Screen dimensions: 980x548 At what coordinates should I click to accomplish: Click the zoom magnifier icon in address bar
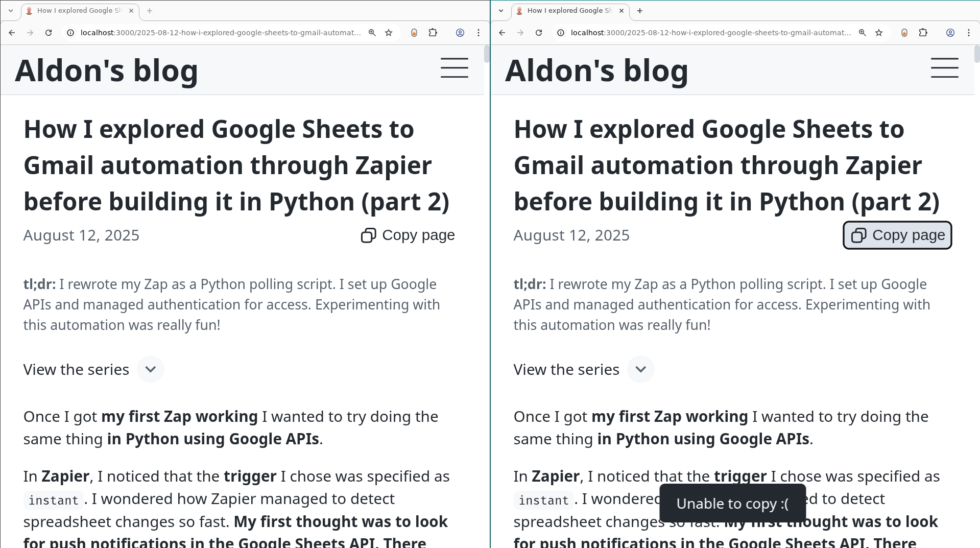click(372, 32)
